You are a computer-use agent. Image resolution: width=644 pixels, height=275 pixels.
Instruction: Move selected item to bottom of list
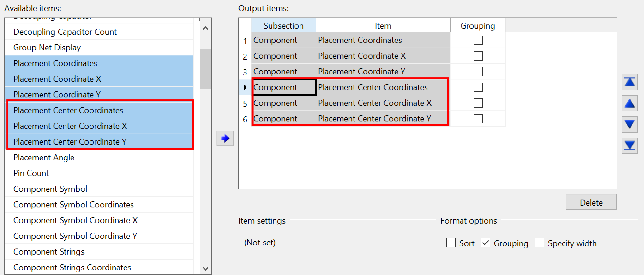click(629, 146)
